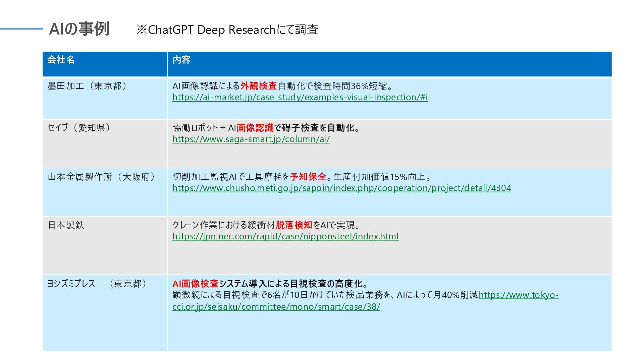
Task: Click the red 外観検査 highlighted text
Action: (258, 86)
